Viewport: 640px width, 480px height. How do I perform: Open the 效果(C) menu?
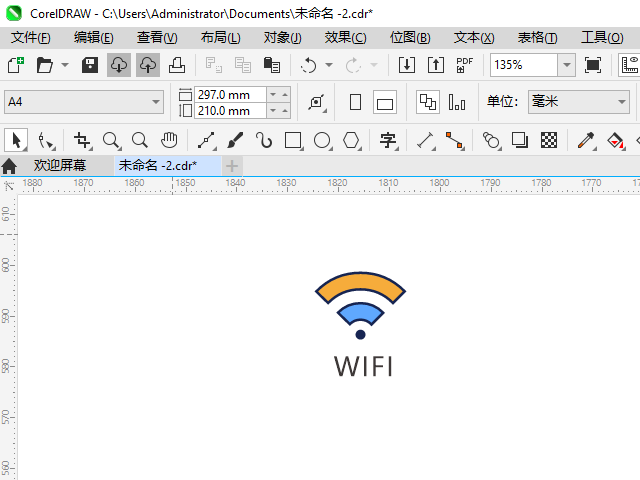(x=345, y=38)
